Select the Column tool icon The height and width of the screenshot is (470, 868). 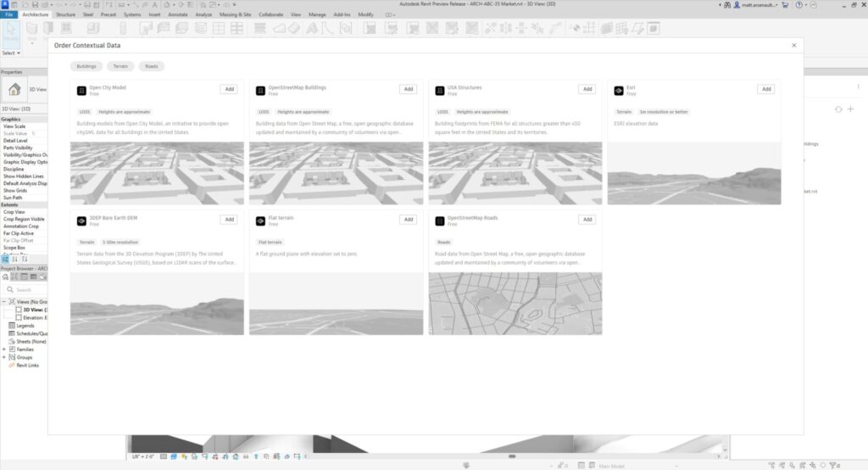point(123,28)
